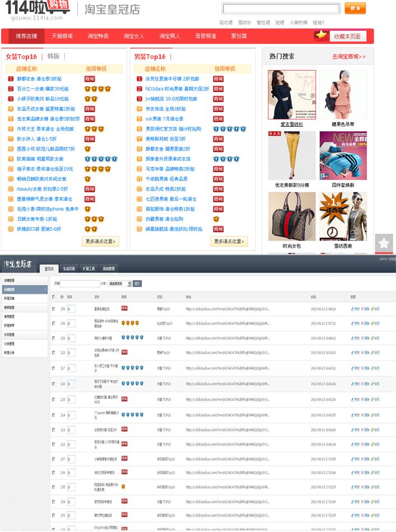Image resolution: width=396 pixels, height=532 pixels.
Task: Tick the checkbox for row ID 230
Action: [54, 323]
